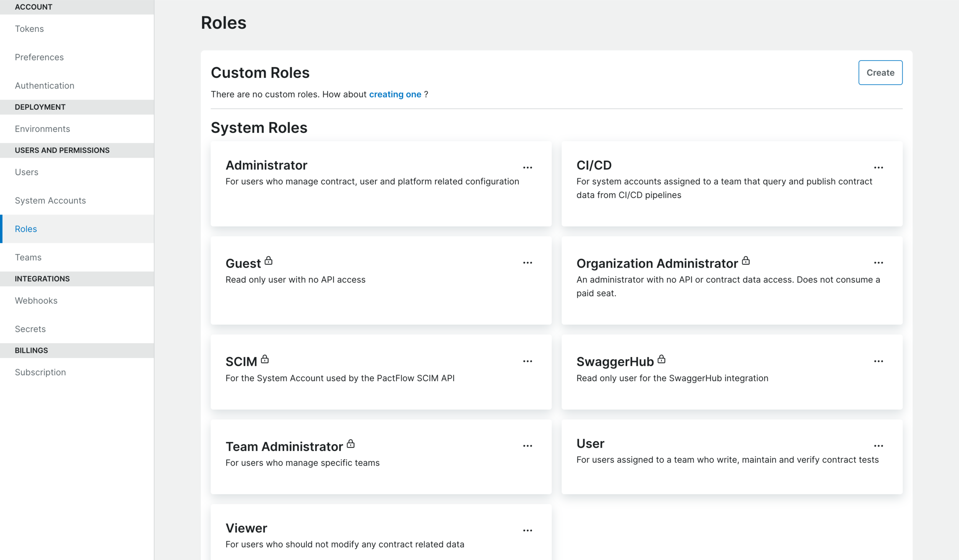The height and width of the screenshot is (560, 959).
Task: Open the SwaggerHub role actions menu
Action: (x=878, y=361)
